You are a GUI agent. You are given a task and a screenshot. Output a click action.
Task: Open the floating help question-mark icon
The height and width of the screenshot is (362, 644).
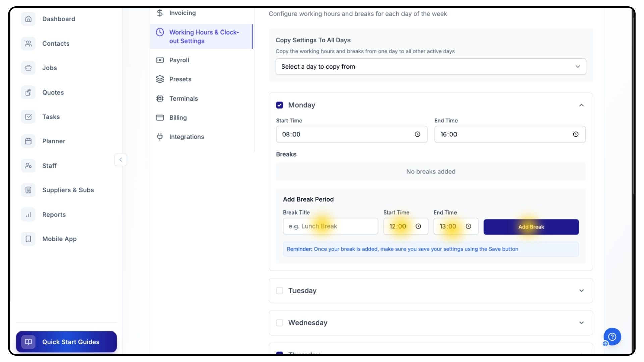point(612,337)
